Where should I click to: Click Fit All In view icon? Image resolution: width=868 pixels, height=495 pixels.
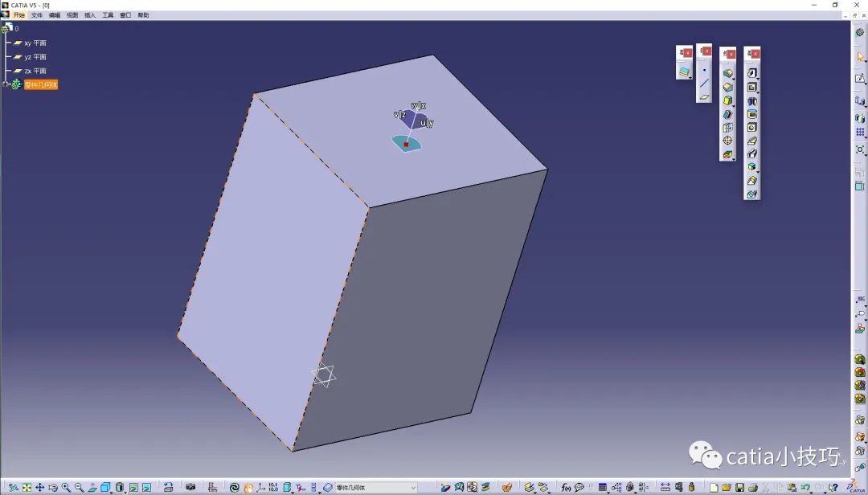[27, 487]
